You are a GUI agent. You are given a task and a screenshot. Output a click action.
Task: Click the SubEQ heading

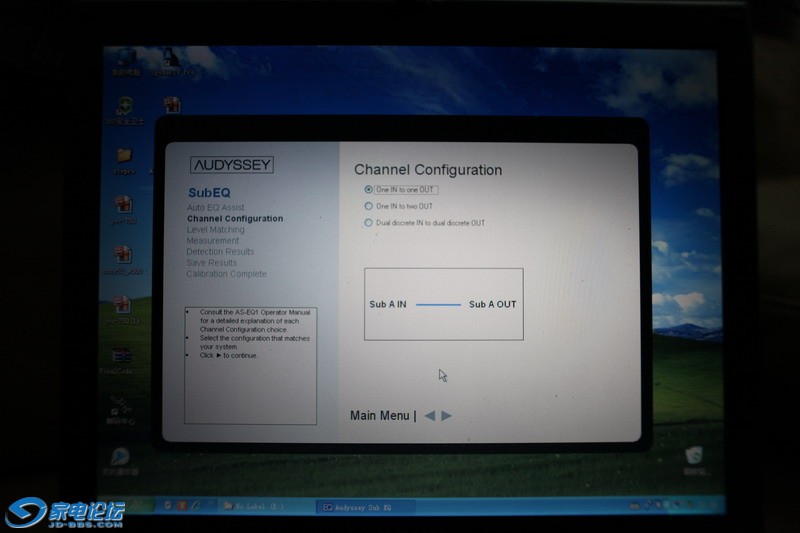[x=209, y=193]
